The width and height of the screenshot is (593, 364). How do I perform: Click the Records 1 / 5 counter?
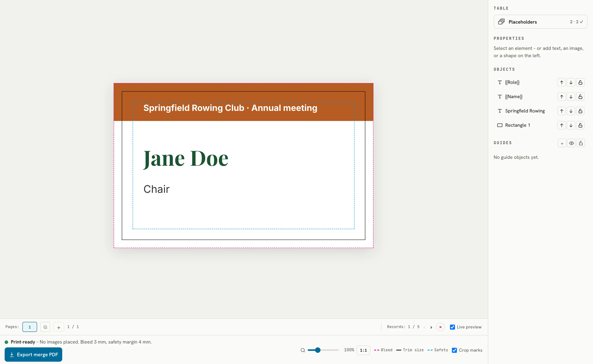[x=403, y=327]
